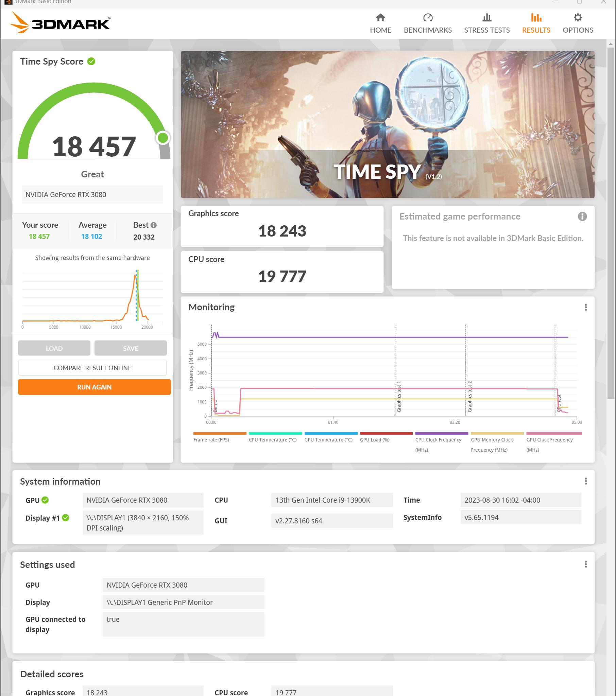Screen dimensions: 616x696
Task: Click the scrollbar up arrow
Action: click(611, 43)
